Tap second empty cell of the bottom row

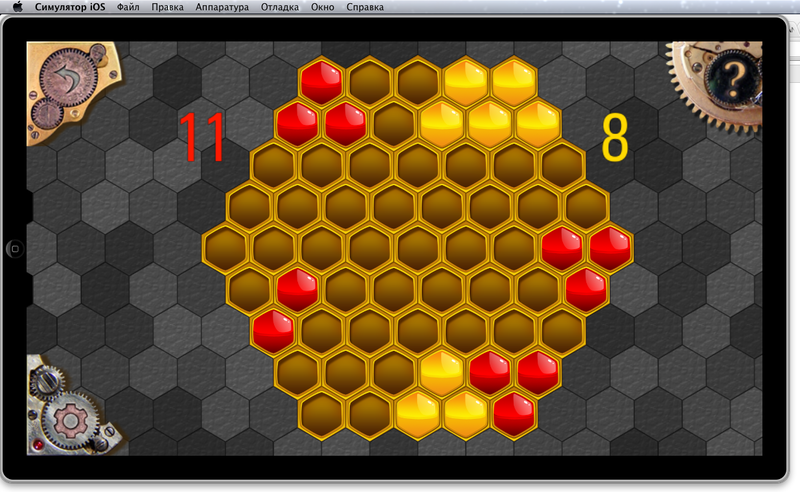369,414
